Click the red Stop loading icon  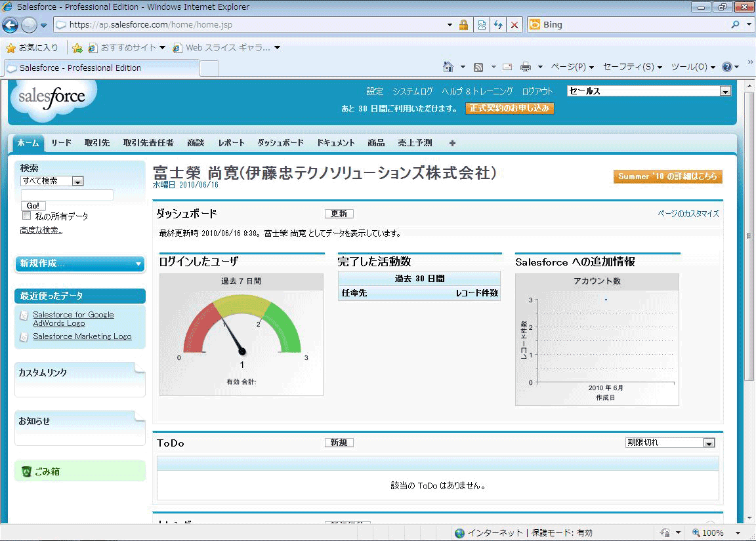click(514, 25)
